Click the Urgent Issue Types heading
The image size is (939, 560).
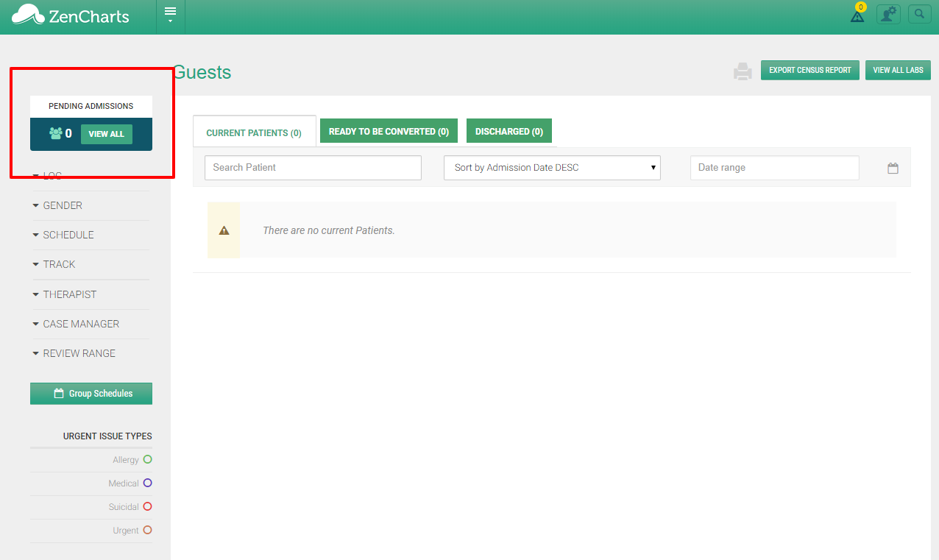click(107, 436)
